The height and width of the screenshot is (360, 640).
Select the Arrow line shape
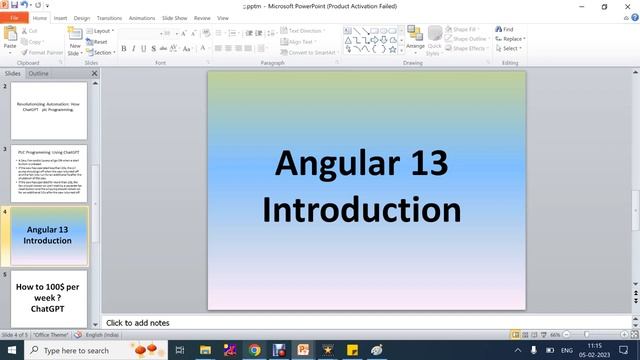(x=366, y=31)
